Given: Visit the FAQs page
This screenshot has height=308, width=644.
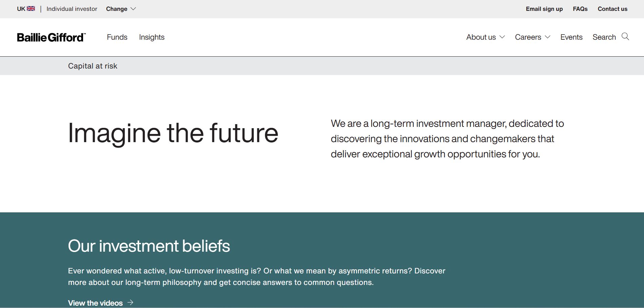Looking at the screenshot, I should click(x=580, y=9).
